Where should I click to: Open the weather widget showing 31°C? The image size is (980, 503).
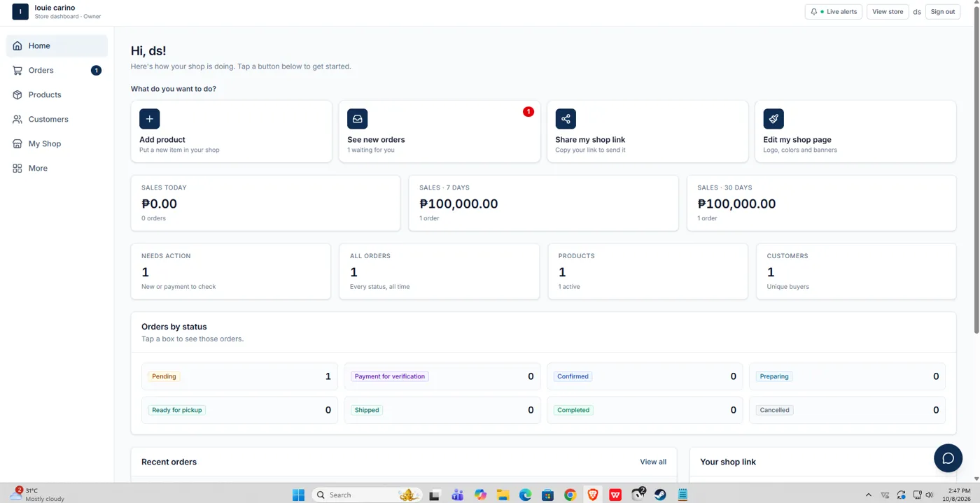[x=37, y=495]
